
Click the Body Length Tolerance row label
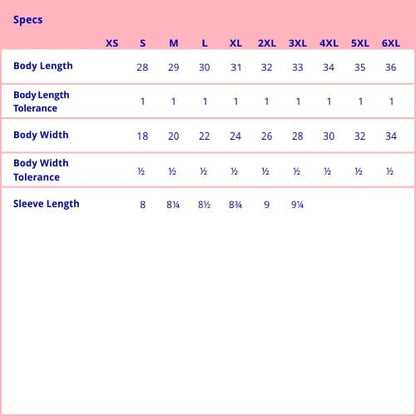(x=41, y=101)
